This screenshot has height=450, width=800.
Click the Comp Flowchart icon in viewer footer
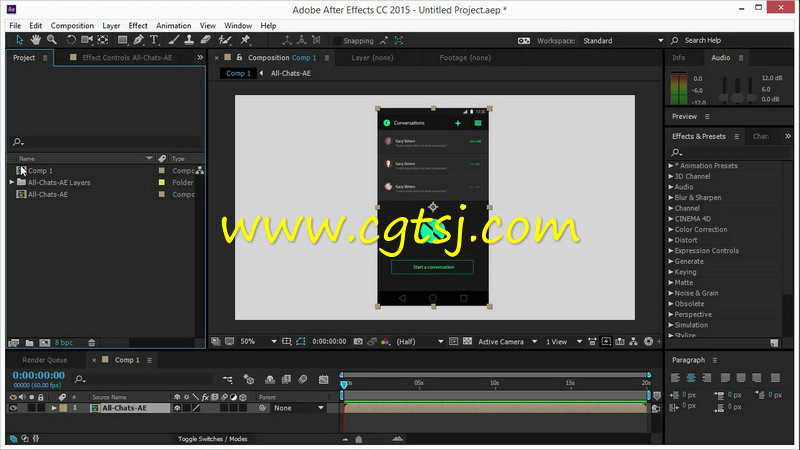coord(633,341)
